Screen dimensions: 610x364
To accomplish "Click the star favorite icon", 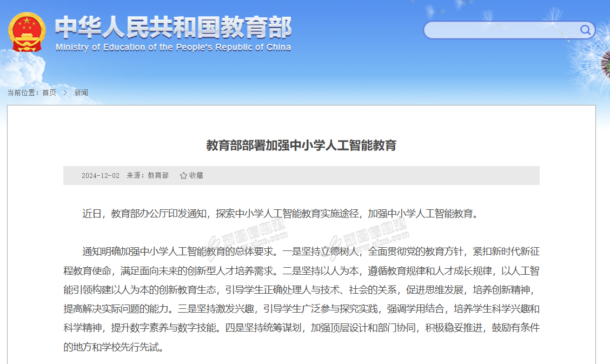I will 183,176.
